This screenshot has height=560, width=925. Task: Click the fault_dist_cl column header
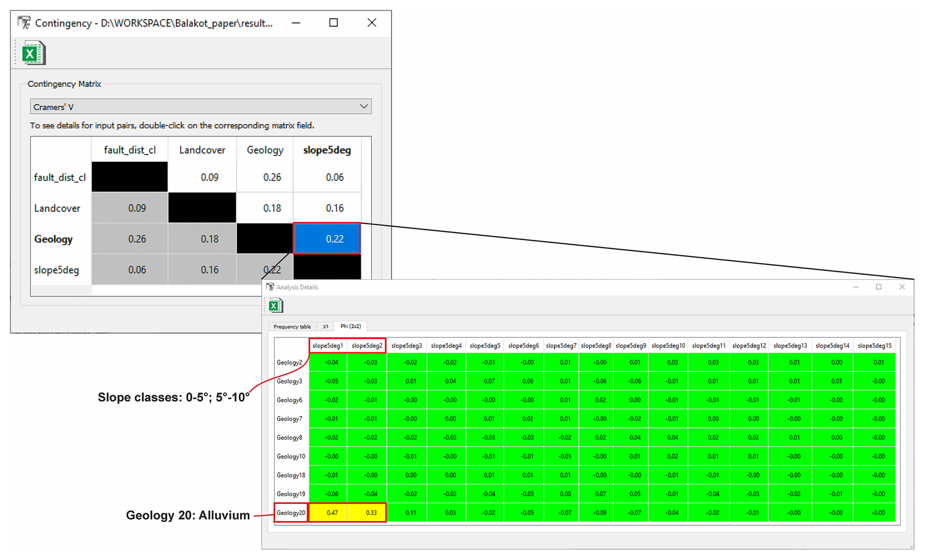pos(130,150)
